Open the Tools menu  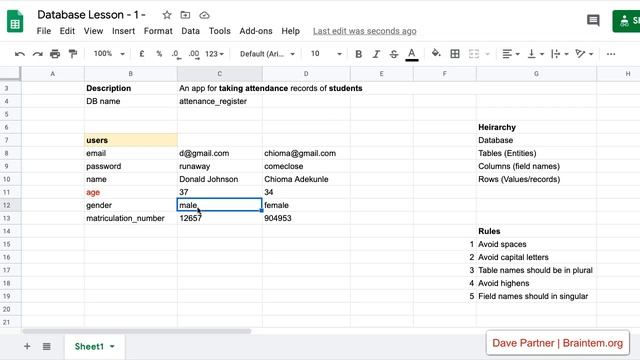click(x=220, y=31)
